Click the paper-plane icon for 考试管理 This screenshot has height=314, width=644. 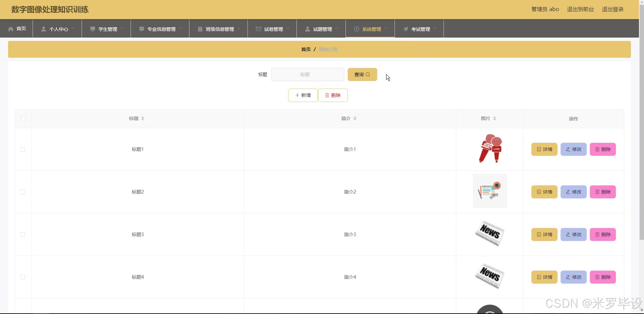[x=406, y=29]
